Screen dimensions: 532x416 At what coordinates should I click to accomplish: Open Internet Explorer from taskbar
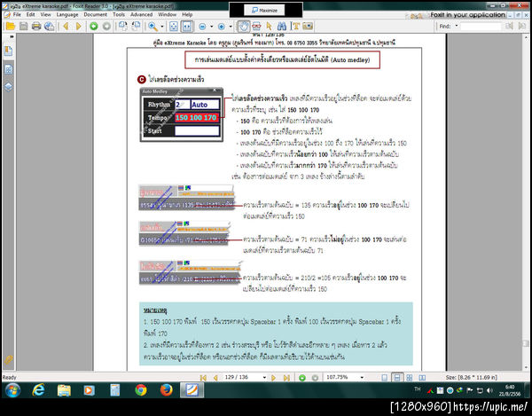(38, 390)
